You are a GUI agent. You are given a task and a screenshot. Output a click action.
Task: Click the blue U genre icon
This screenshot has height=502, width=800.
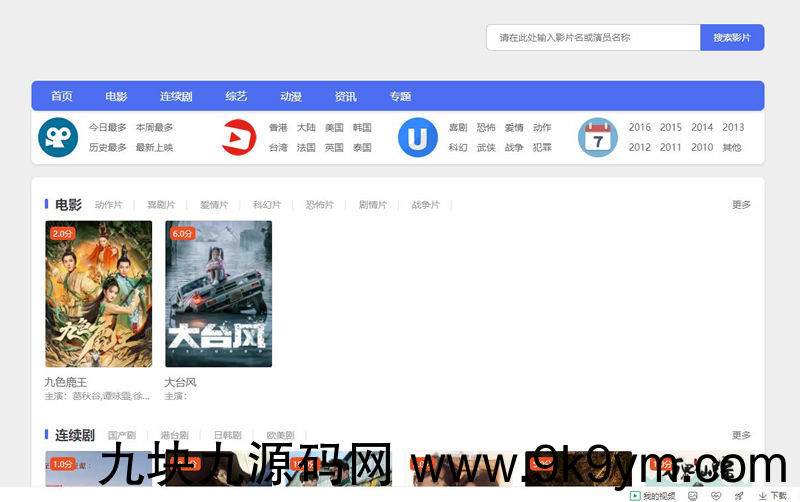pos(418,137)
